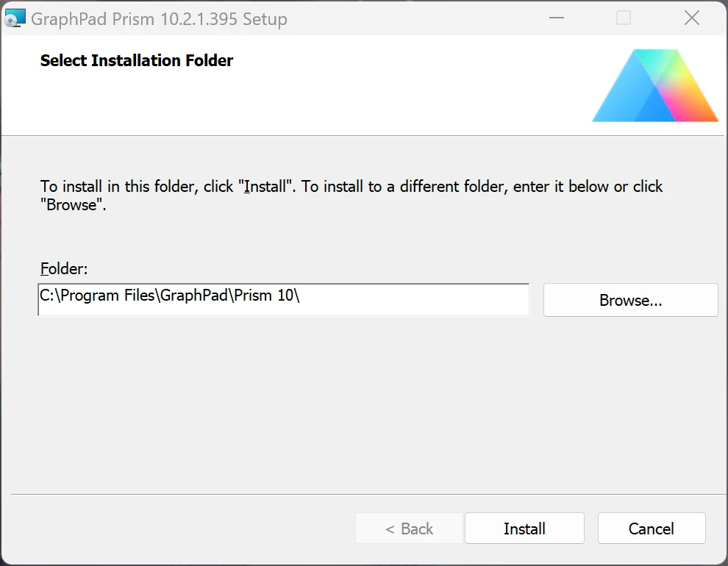Minimize the Setup window
Image resolution: width=728 pixels, height=566 pixels.
(x=555, y=18)
